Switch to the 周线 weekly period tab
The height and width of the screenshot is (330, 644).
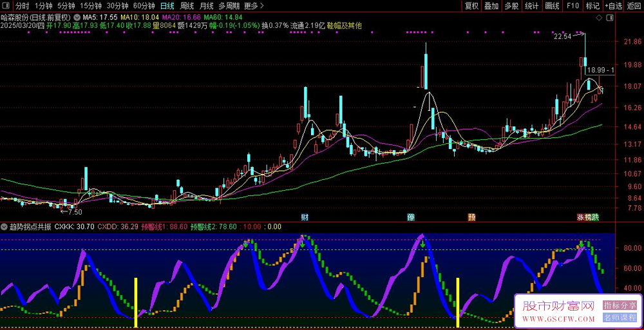click(187, 6)
